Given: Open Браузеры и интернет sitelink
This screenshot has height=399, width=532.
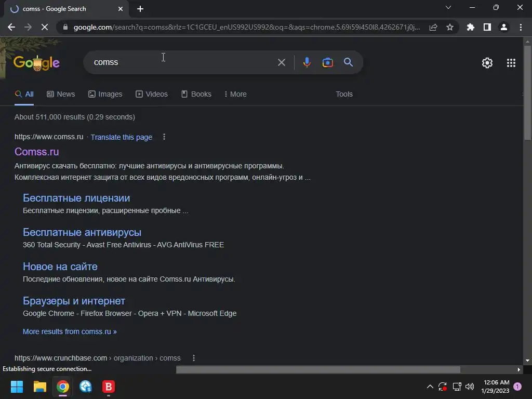Looking at the screenshot, I should tap(74, 301).
